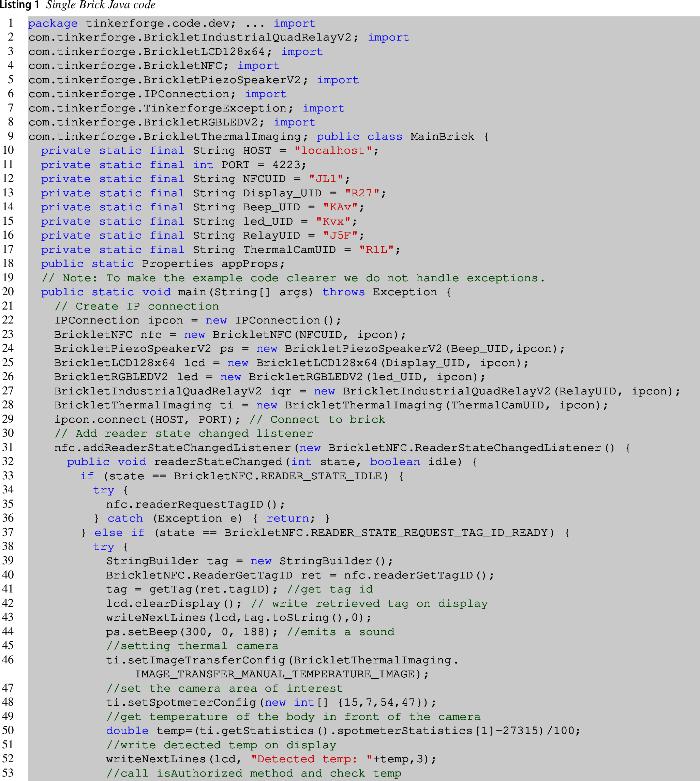
Task: Click 'BrickletPiezoSpeakerV2 ps' declaration
Action: [x=144, y=349]
